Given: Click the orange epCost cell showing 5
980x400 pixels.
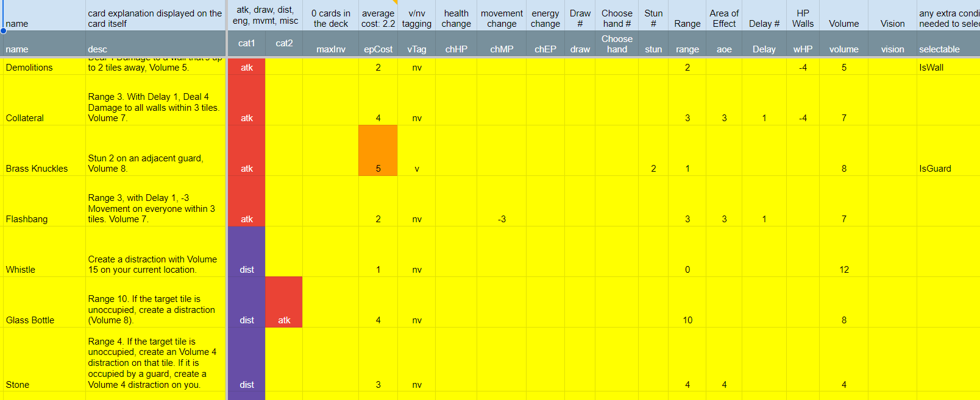Looking at the screenshot, I should click(378, 151).
